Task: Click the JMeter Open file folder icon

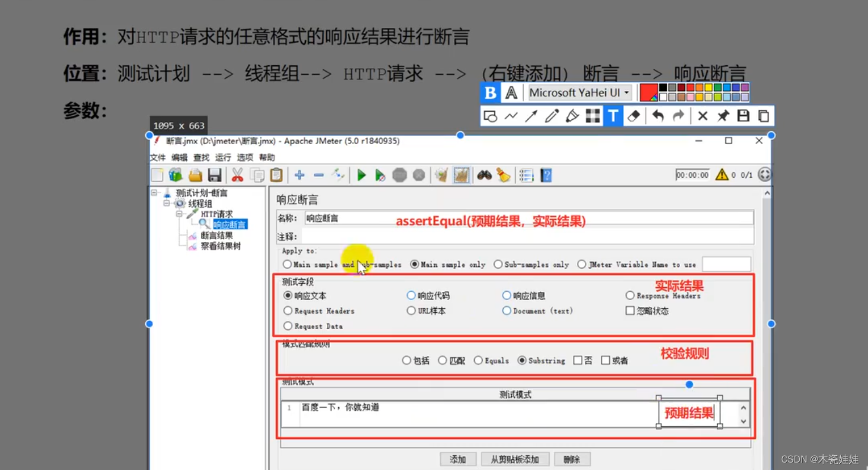Action: coord(195,175)
